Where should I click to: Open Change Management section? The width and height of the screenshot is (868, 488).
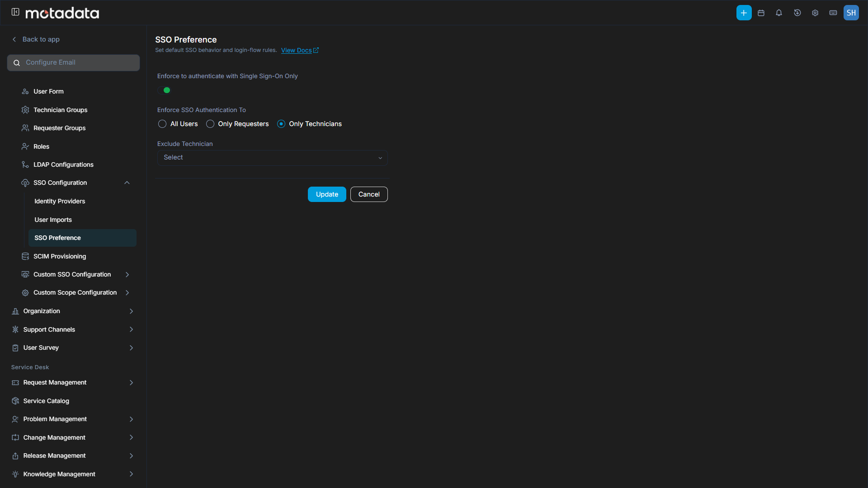72,437
